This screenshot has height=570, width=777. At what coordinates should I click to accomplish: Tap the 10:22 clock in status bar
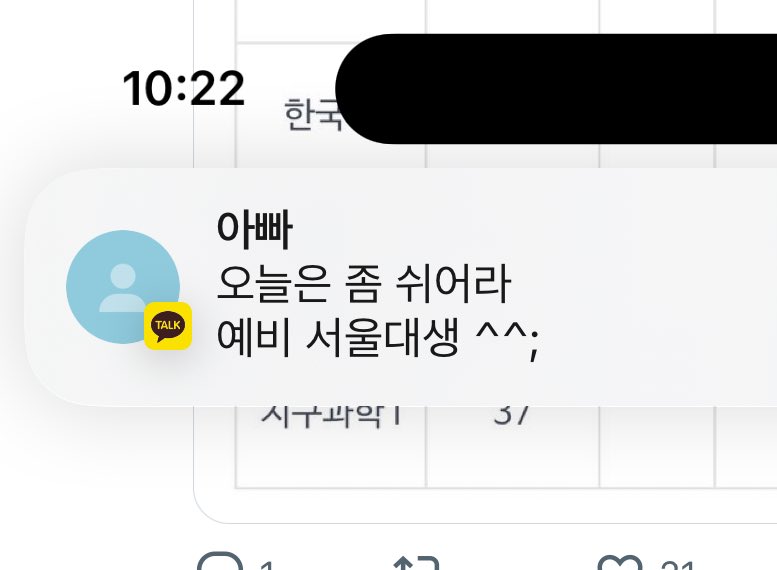click(183, 89)
